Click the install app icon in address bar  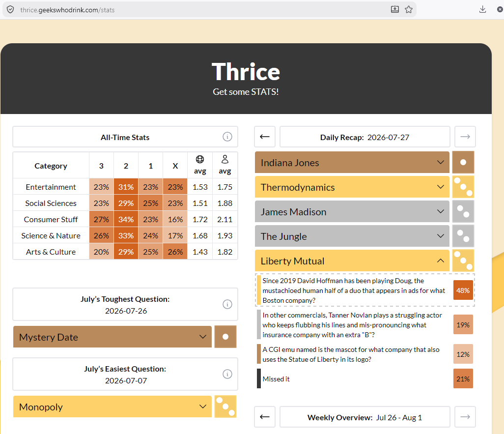coord(395,9)
